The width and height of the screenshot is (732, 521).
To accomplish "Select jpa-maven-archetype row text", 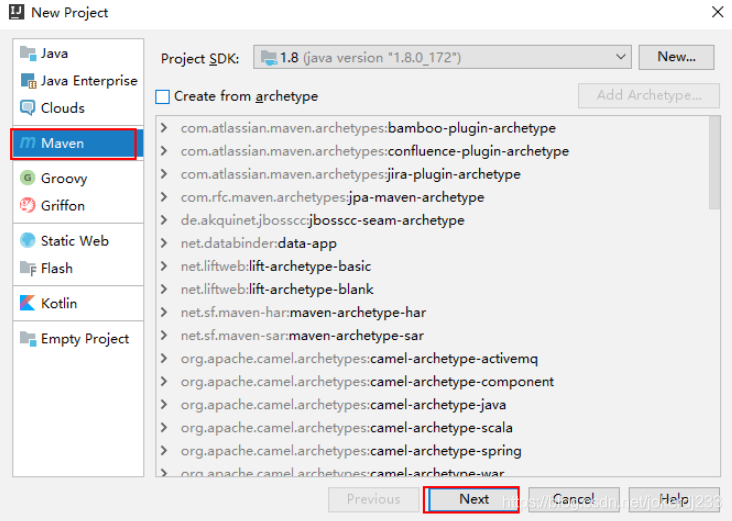I will coord(332,197).
